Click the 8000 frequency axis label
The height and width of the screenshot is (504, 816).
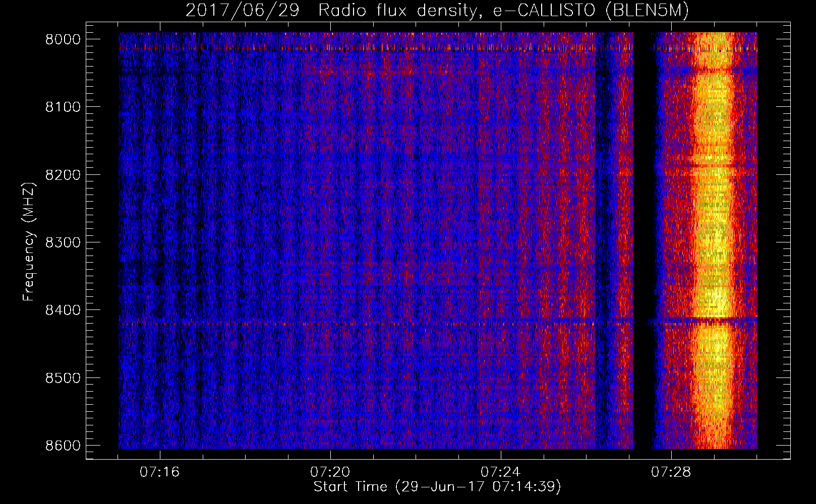click(x=63, y=40)
